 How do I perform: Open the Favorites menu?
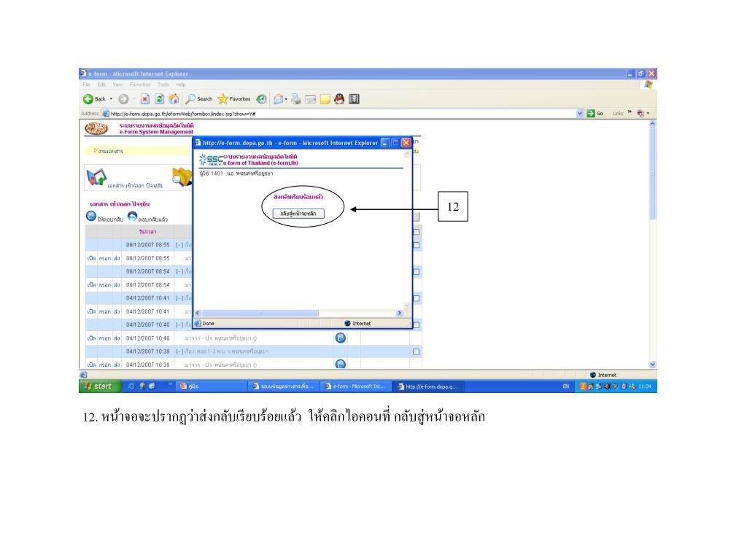pyautogui.click(x=140, y=85)
